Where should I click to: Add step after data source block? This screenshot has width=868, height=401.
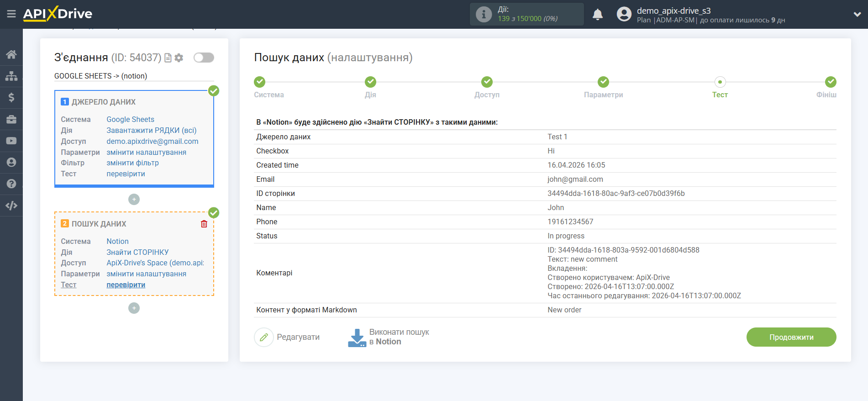point(134,200)
